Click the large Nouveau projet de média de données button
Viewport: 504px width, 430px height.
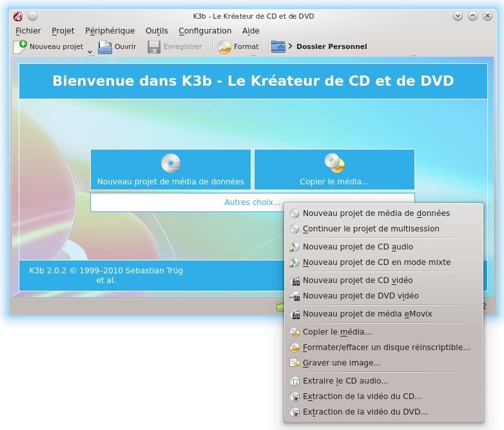pos(171,170)
